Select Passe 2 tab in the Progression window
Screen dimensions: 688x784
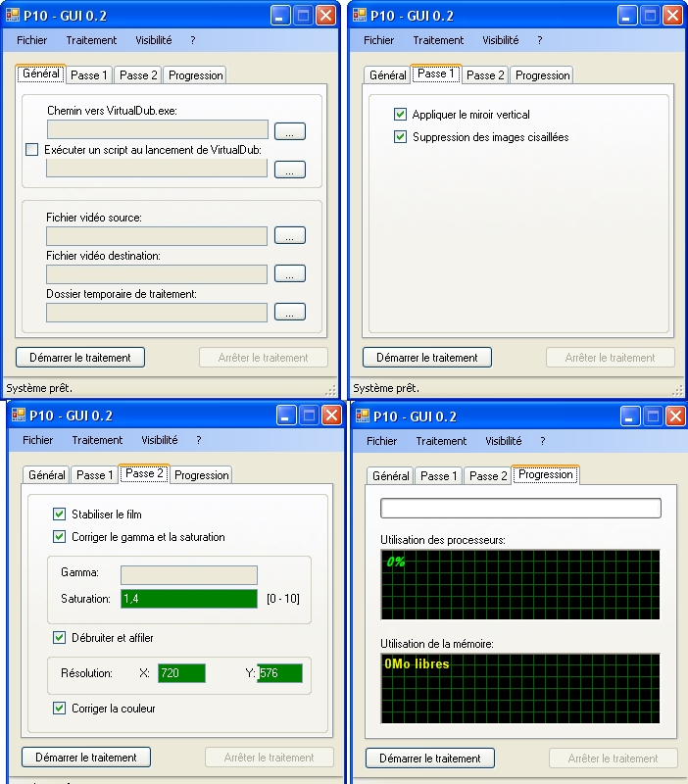pyautogui.click(x=488, y=476)
